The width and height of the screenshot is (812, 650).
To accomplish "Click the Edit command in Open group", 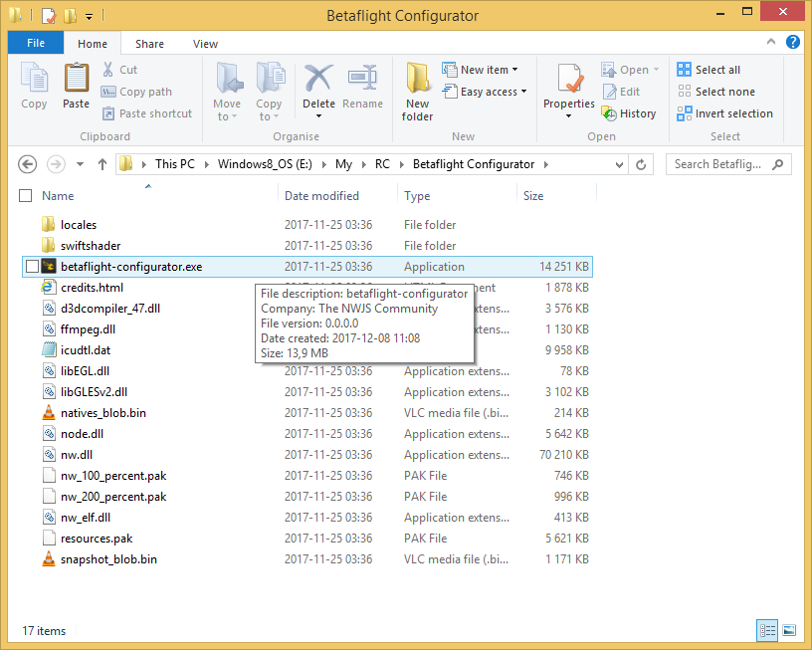I will pos(621,92).
